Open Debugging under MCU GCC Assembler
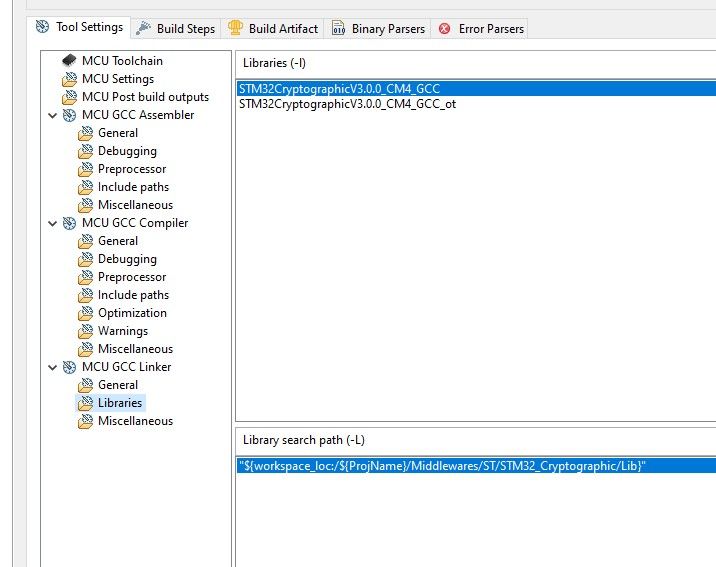The height and width of the screenshot is (567, 716). pyautogui.click(x=127, y=151)
